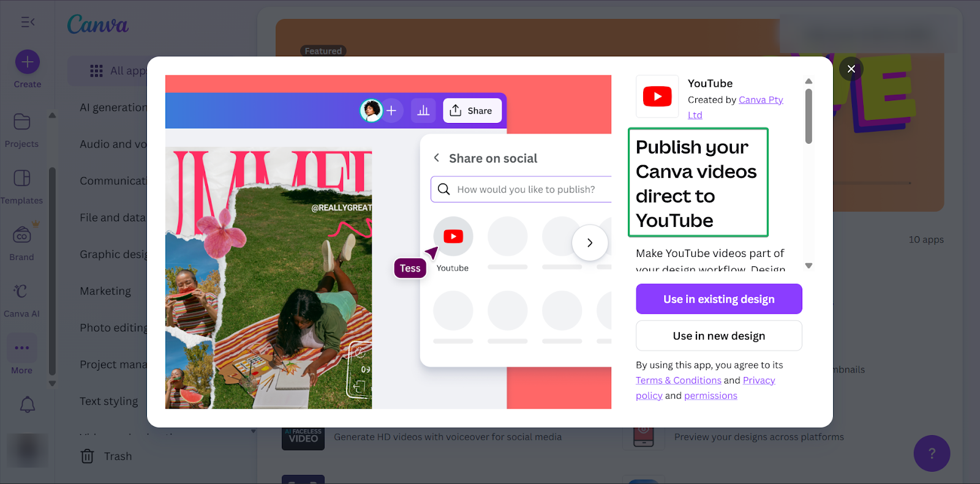Open the AI generation category
Screen dimensions: 980x484
coord(113,108)
